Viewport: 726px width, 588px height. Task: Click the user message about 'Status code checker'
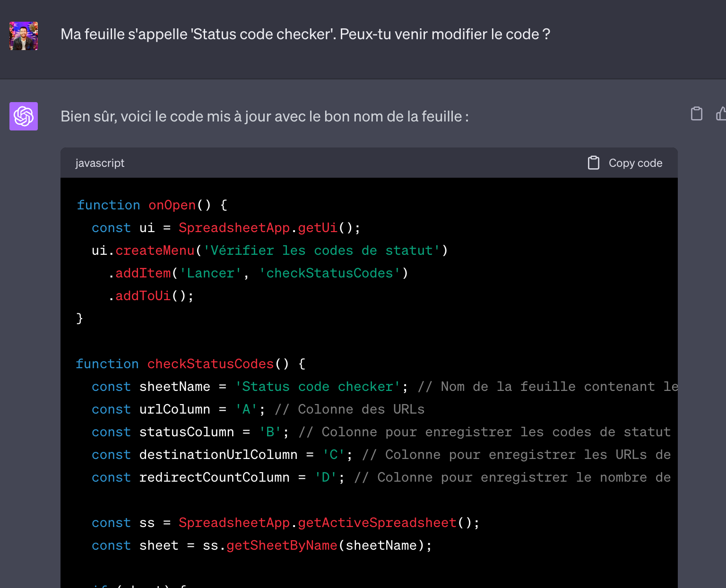(305, 35)
